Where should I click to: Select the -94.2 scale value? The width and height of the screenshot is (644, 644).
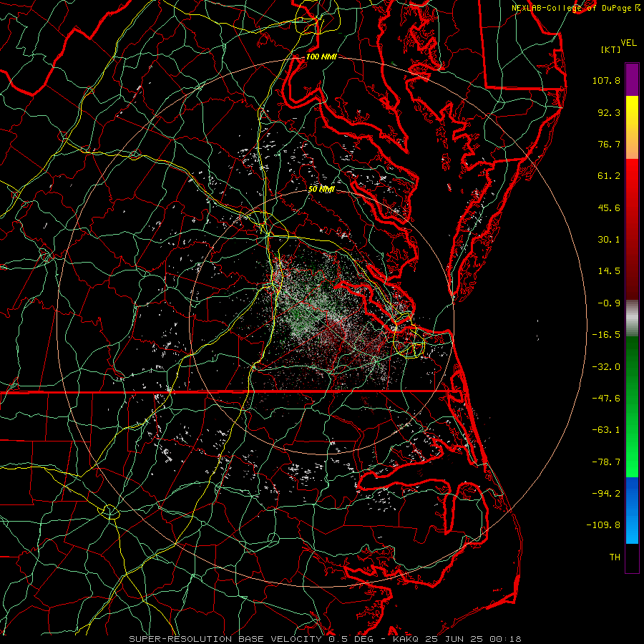pos(606,494)
